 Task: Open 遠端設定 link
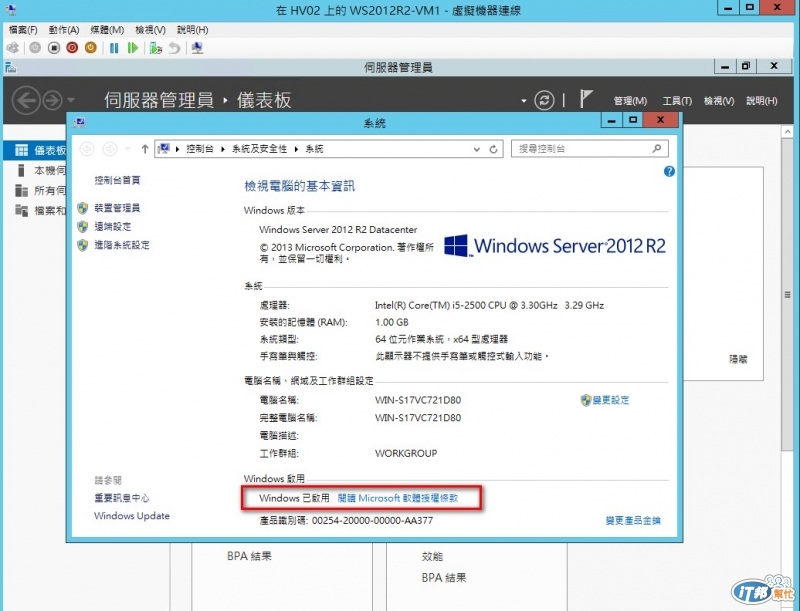pos(113,226)
